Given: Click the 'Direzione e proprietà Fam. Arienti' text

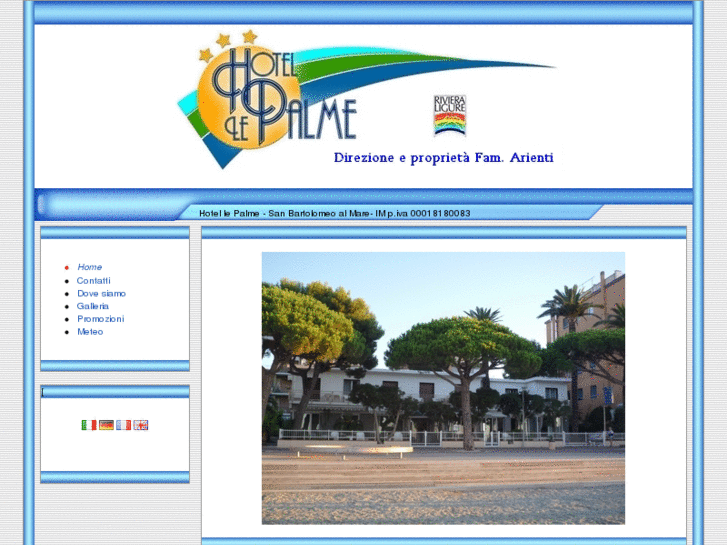Looking at the screenshot, I should pyautogui.click(x=444, y=158).
